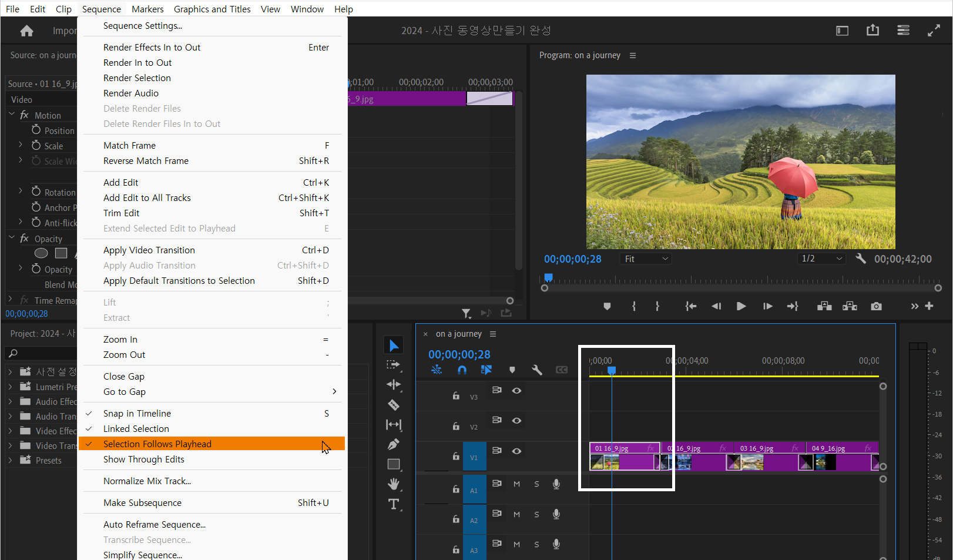The height and width of the screenshot is (560, 953).
Task: Collapse the Opacity effect group
Action: coord(12,238)
